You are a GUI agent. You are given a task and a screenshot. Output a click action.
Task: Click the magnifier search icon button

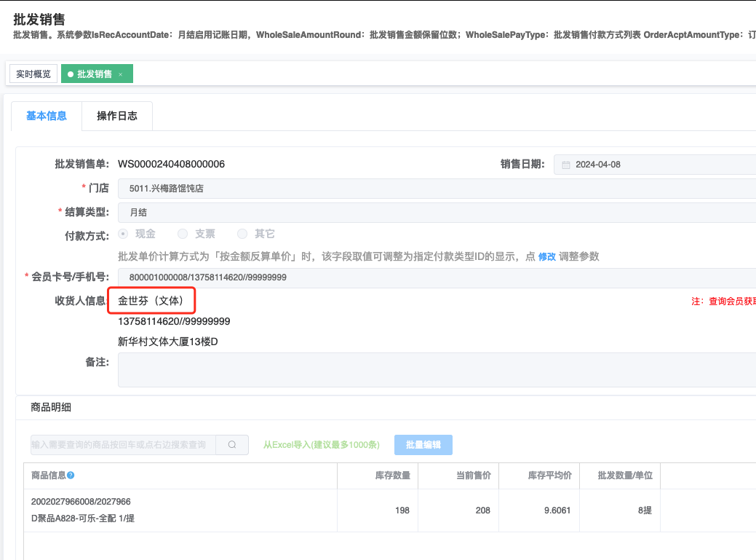pyautogui.click(x=232, y=445)
